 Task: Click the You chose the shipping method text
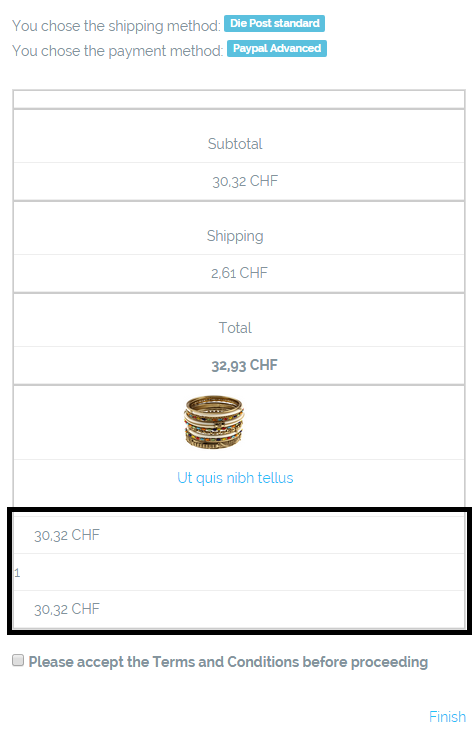tap(116, 26)
